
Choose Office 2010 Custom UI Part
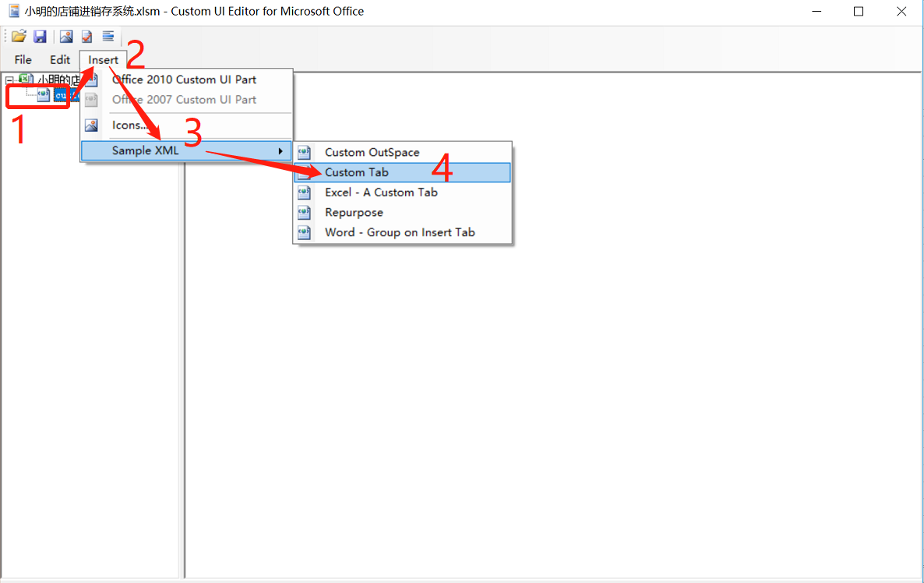coord(186,79)
